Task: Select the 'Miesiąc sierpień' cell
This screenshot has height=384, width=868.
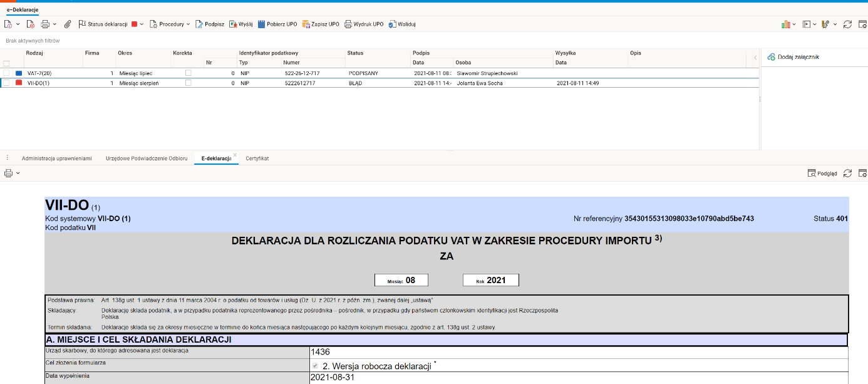Action: tap(139, 83)
